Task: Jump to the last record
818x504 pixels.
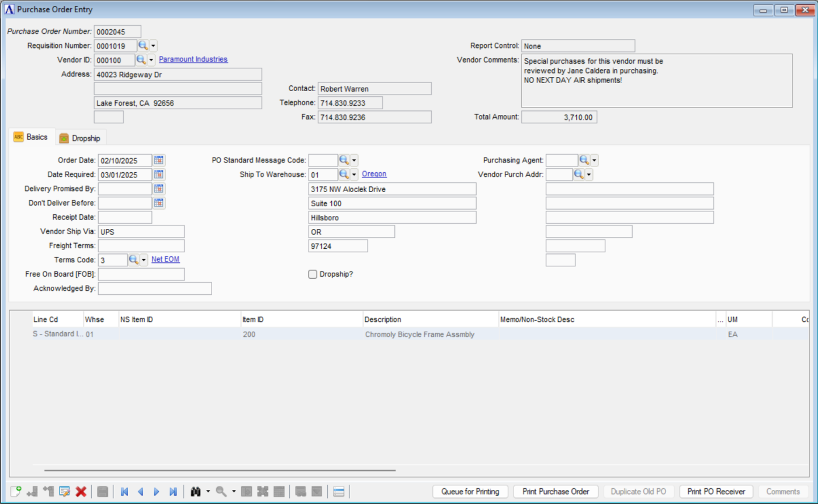Action: coord(173,492)
